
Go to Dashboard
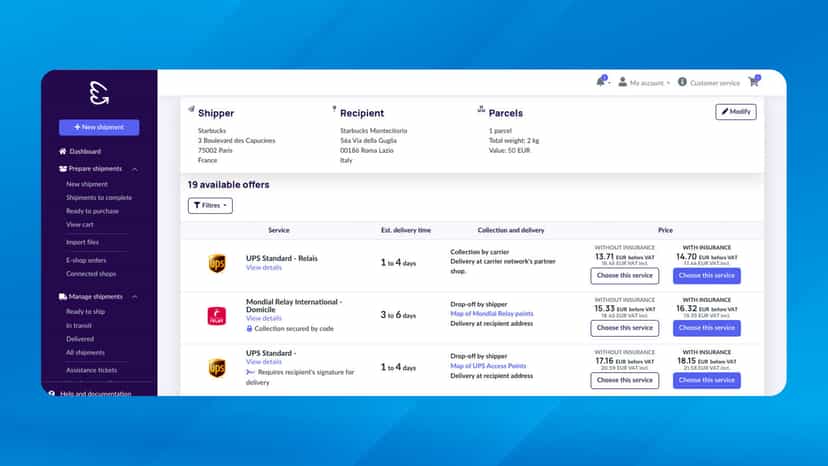pos(85,152)
